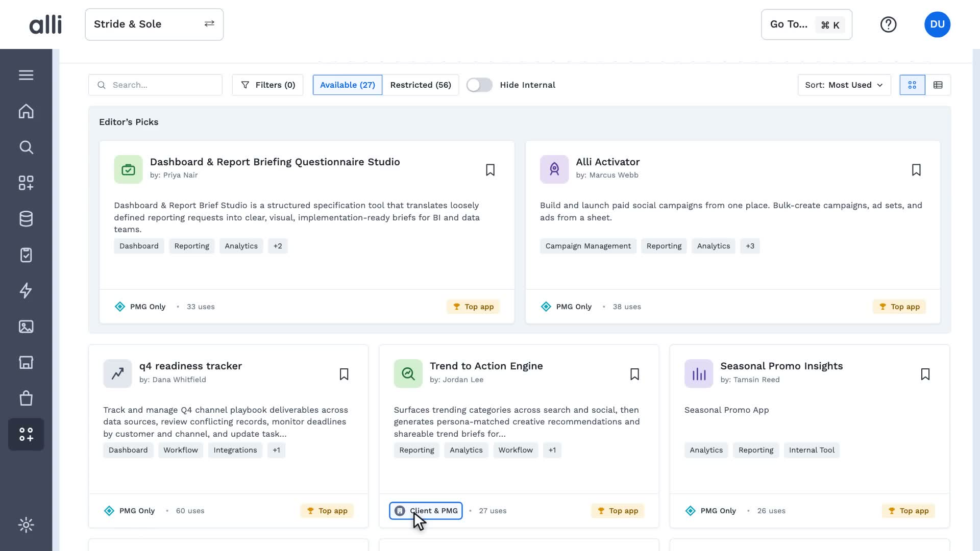Bookmark Trend to Action Engine
980x551 pixels.
(634, 374)
